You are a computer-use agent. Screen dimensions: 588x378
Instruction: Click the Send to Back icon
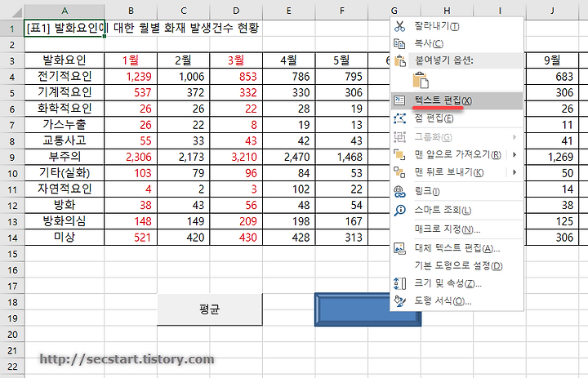tap(399, 172)
